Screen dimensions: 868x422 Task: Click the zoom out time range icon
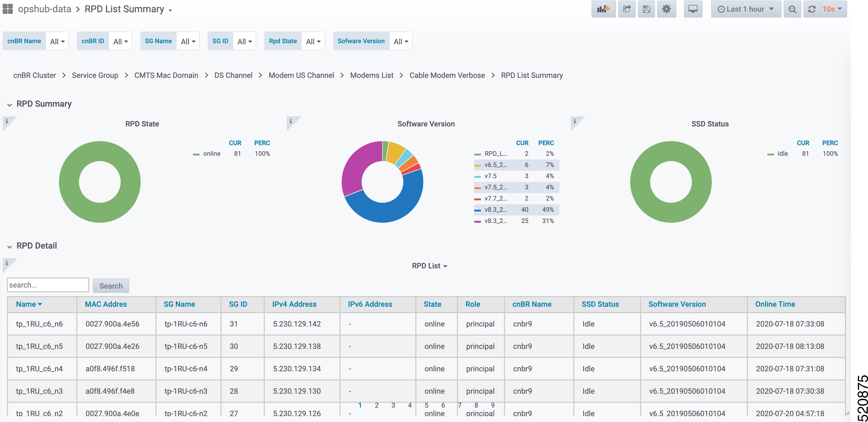792,9
